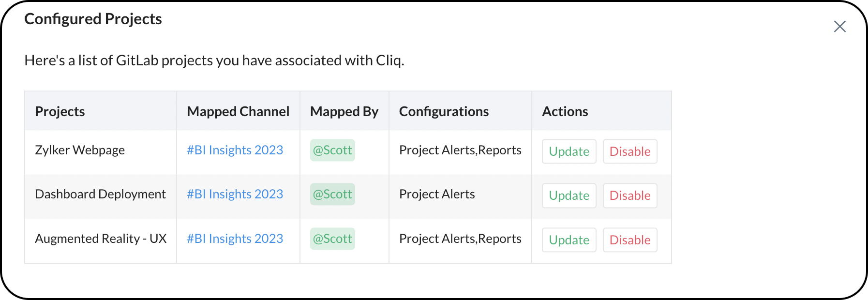The height and width of the screenshot is (300, 868).
Task: Select the Dashboard Deployment project name
Action: tap(100, 194)
